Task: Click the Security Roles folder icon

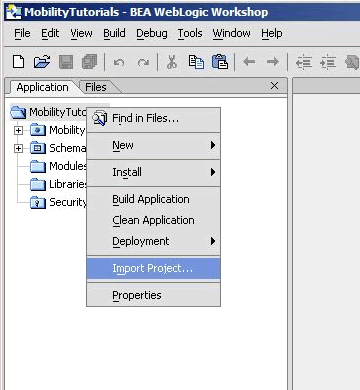Action: (x=38, y=202)
